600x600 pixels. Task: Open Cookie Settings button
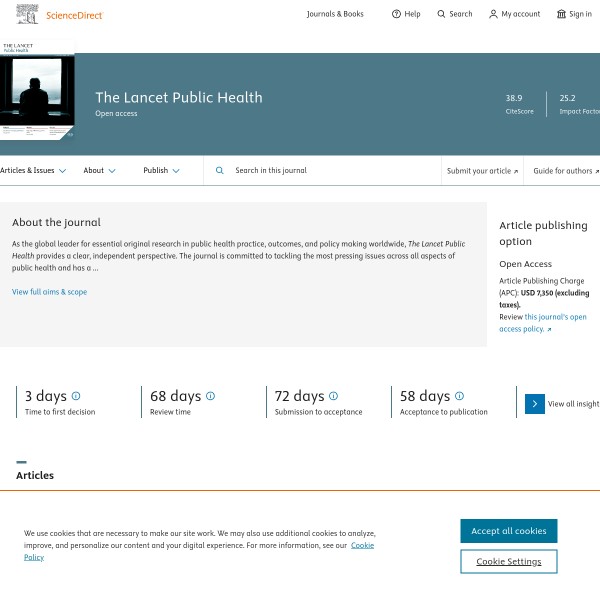point(508,562)
